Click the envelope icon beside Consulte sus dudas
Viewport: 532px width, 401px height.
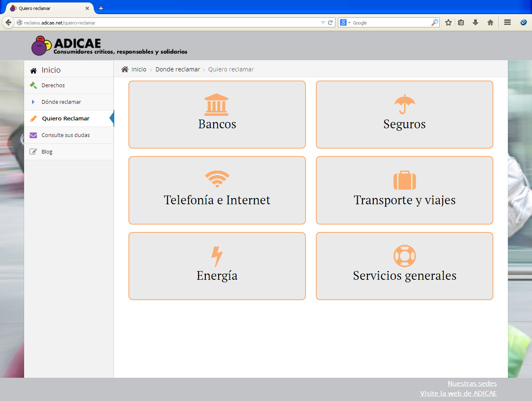point(33,135)
